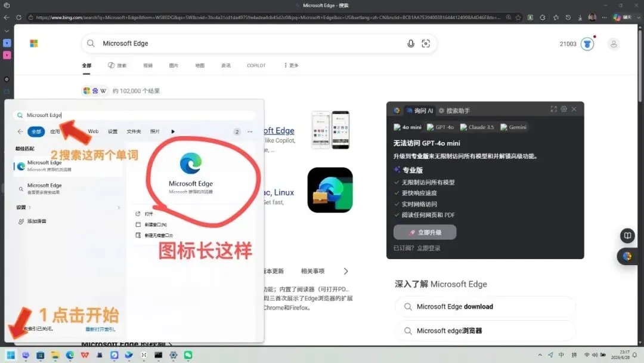Screen dimensions: 644x363
Task: Expand the vertical tabs sidebar chevron
Action: pyautogui.click(x=7, y=31)
